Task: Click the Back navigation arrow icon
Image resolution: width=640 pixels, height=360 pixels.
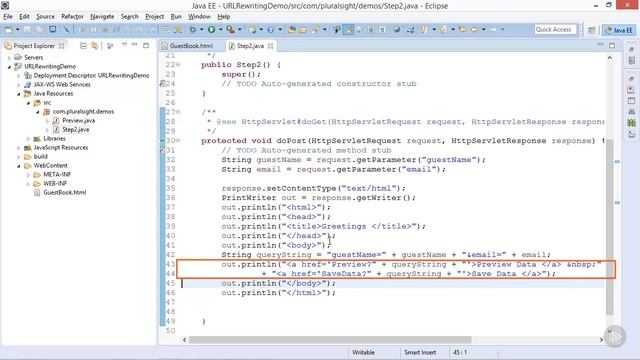Action: [474, 29]
